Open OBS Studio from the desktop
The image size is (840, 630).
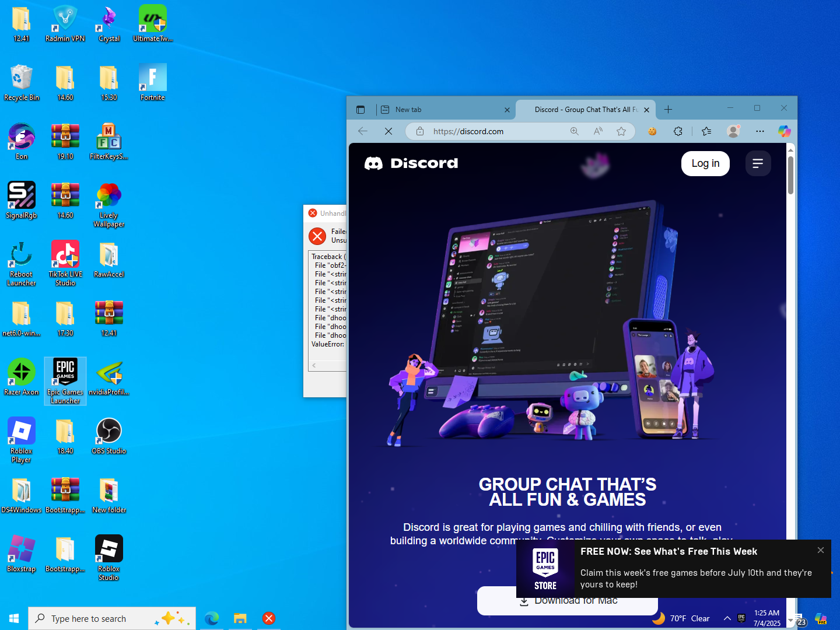[109, 436]
